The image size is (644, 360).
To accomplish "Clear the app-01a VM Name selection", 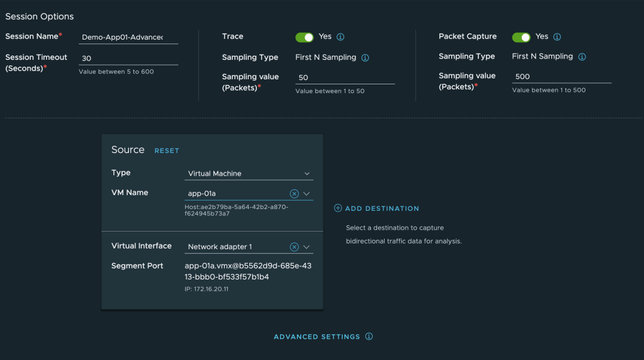I will click(x=294, y=194).
